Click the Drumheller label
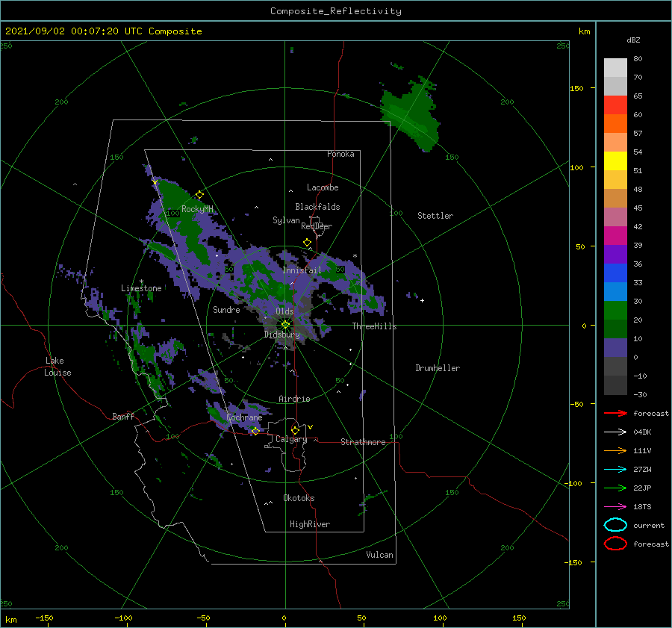Viewport: 672px width, 628px height. [x=438, y=368]
